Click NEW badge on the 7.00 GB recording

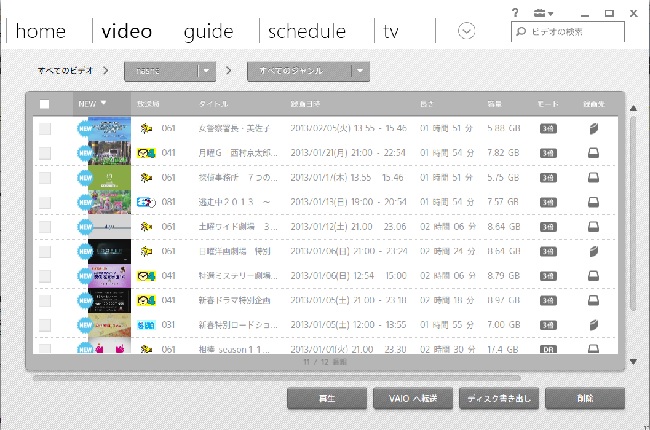coord(85,325)
